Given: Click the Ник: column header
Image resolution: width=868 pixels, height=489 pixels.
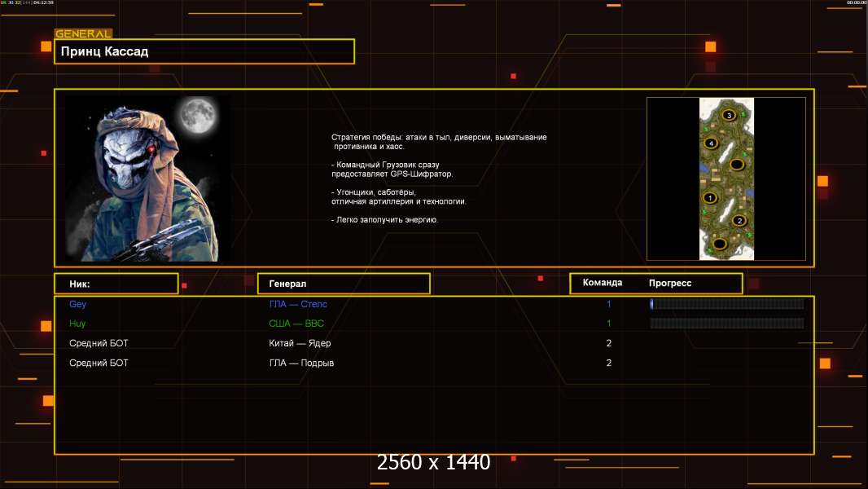Looking at the screenshot, I should coord(116,284).
